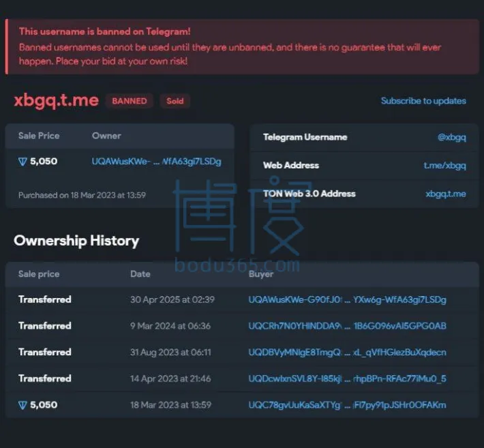Click the Telegram Username label
The height and width of the screenshot is (448, 484).
pyautogui.click(x=305, y=137)
